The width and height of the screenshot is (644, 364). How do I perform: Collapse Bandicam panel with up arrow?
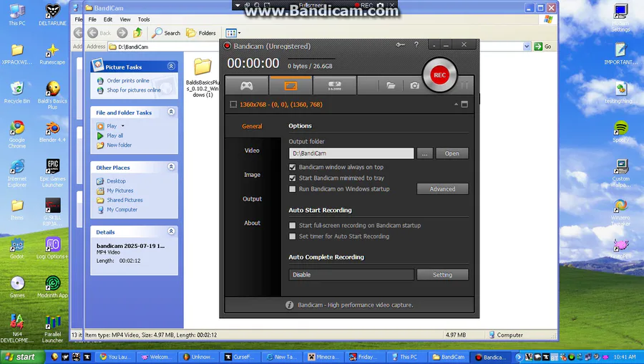456,105
